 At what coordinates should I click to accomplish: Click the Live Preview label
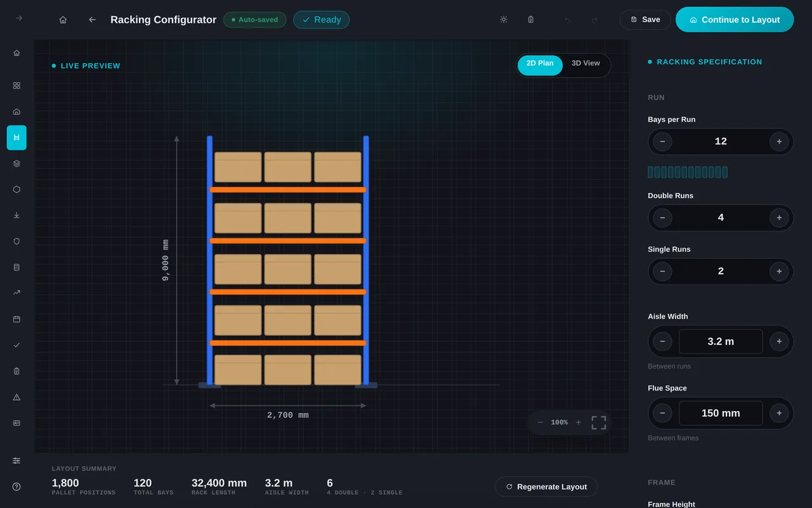pos(90,66)
